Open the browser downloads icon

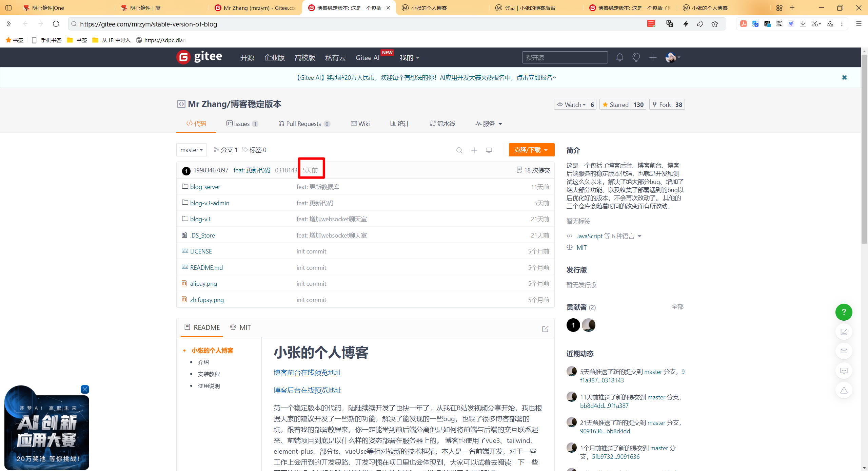click(803, 24)
